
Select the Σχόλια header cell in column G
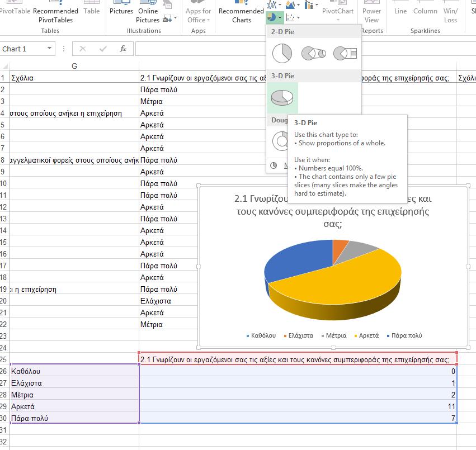coord(74,78)
